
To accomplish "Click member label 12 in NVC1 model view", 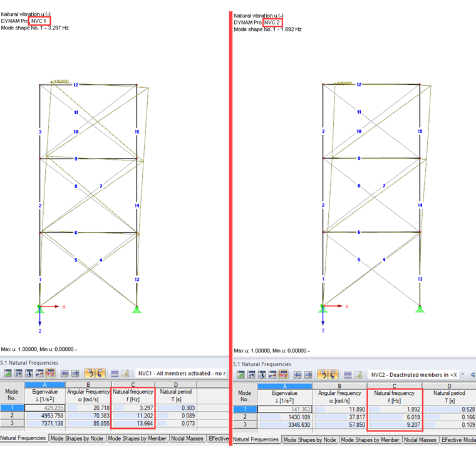I will 76,85.
